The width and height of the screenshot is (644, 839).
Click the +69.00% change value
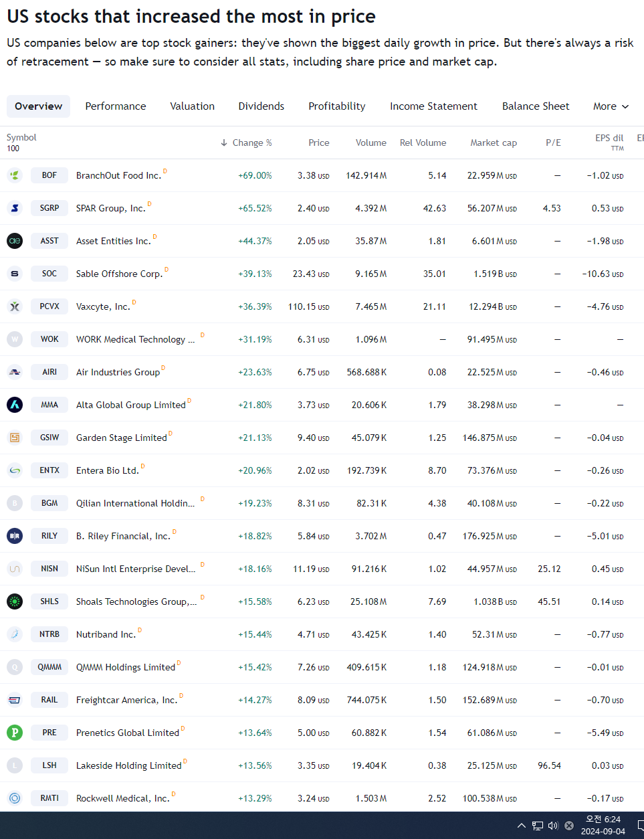[255, 175]
